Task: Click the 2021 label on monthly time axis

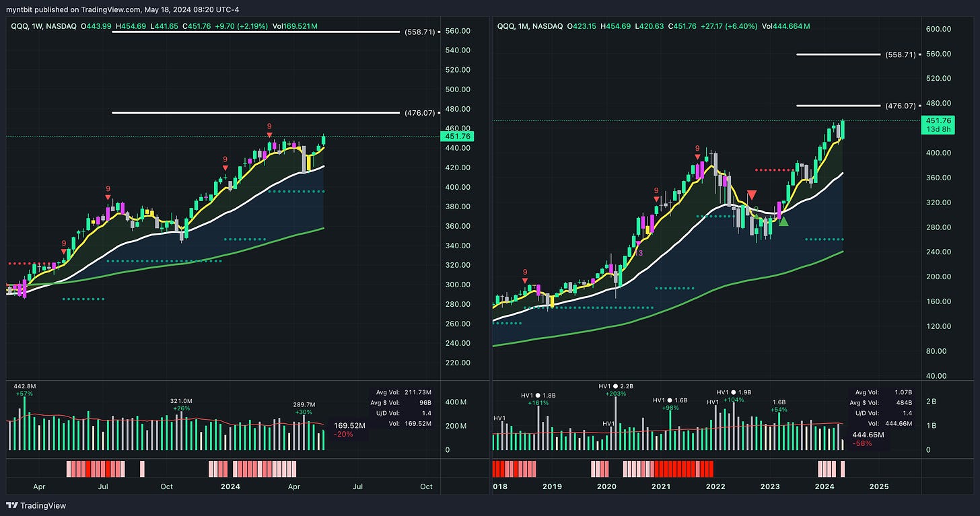Action: pos(660,486)
